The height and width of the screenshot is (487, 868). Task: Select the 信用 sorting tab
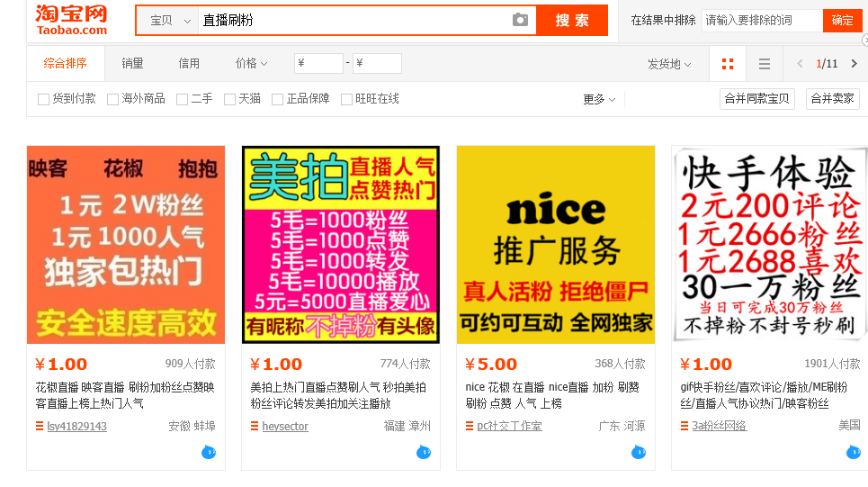tap(189, 63)
